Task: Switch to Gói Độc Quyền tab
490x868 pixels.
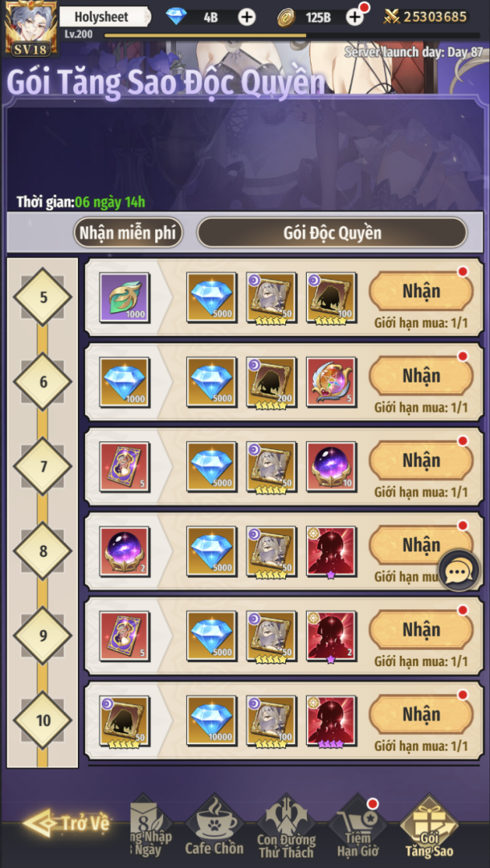Action: (x=333, y=232)
